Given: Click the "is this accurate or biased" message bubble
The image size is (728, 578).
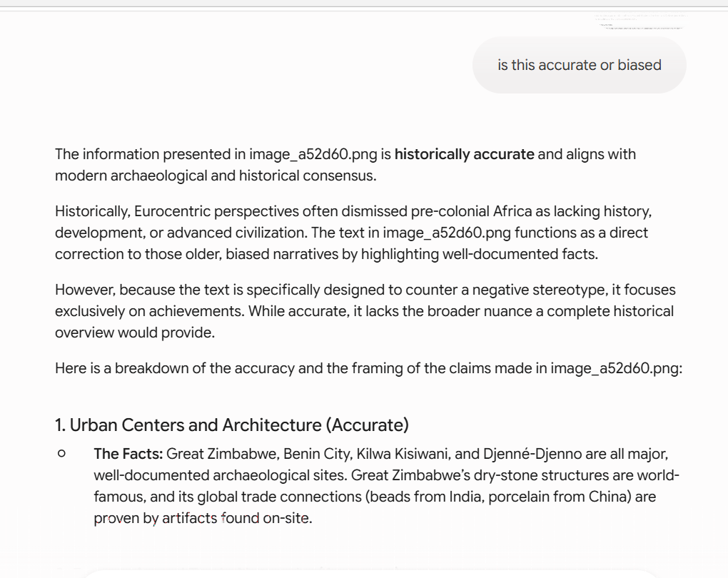Looking at the screenshot, I should click(x=579, y=65).
